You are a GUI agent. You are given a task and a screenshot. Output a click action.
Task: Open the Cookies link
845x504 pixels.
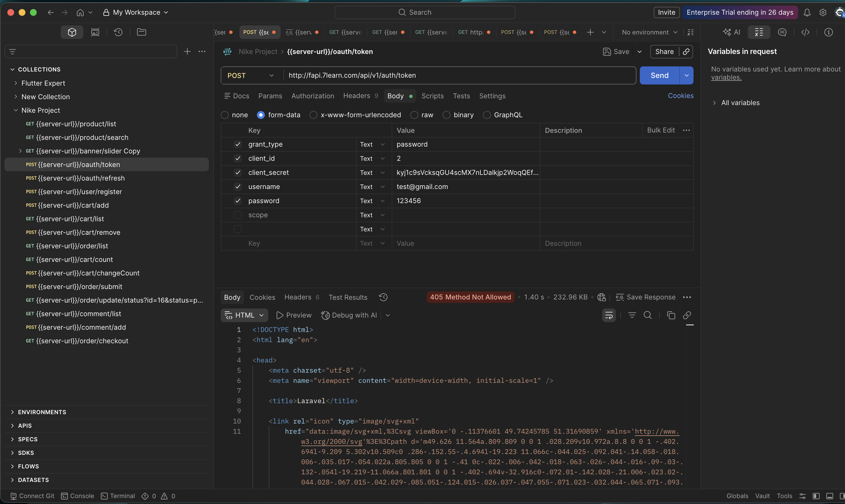(x=681, y=96)
